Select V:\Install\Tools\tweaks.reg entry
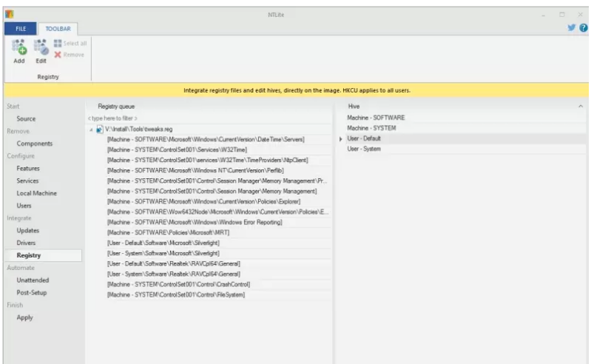 coord(138,129)
